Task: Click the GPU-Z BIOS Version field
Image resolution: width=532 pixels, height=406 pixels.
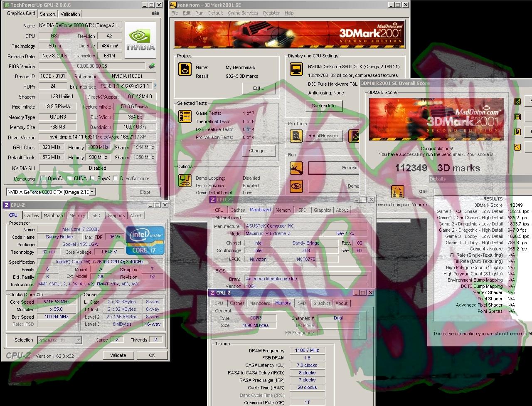Action: tap(92, 66)
